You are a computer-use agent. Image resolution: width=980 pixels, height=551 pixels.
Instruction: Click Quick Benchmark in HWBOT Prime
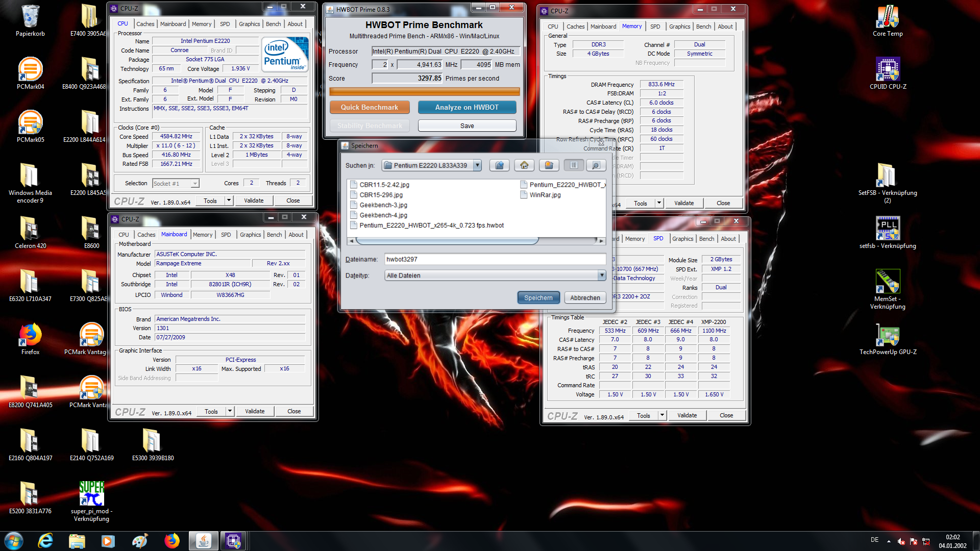pyautogui.click(x=370, y=107)
